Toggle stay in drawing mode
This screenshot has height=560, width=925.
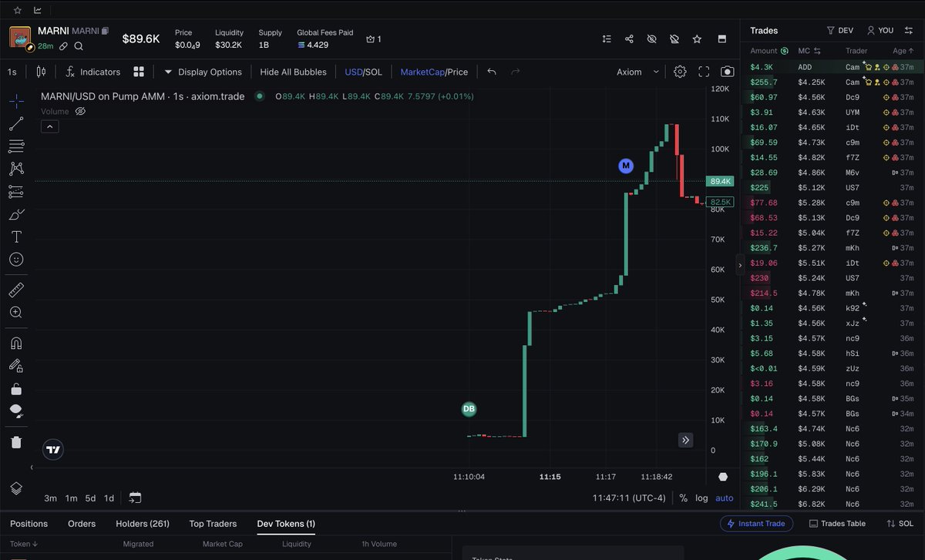point(16,366)
